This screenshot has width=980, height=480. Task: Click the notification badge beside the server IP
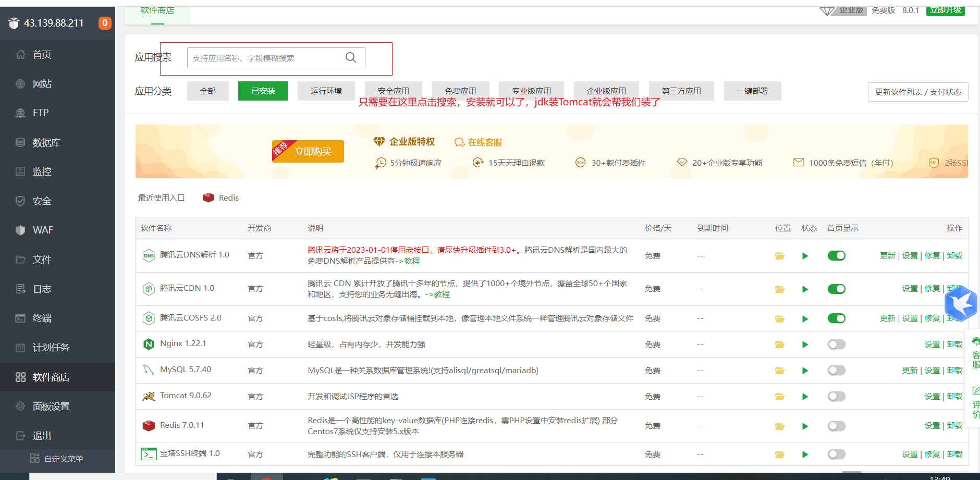tap(105, 23)
